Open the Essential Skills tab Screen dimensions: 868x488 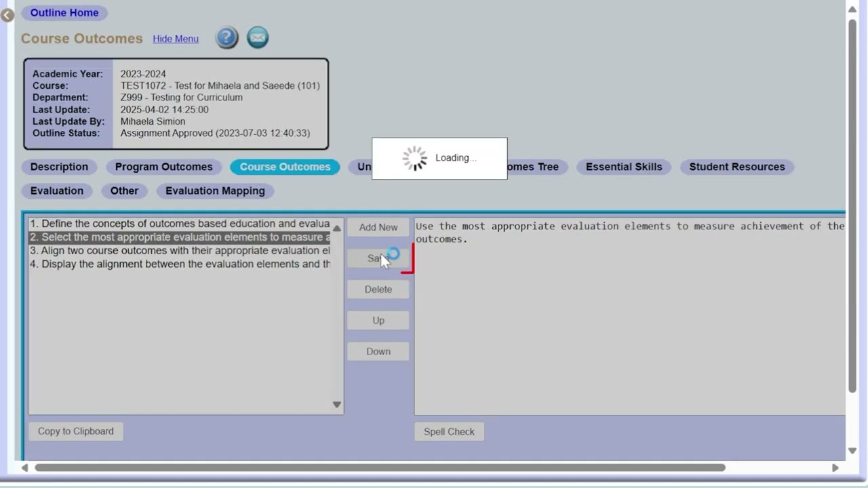click(624, 167)
